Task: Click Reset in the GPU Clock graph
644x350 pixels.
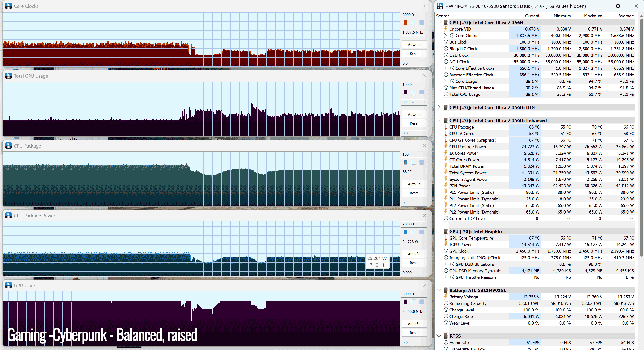Action: point(414,333)
